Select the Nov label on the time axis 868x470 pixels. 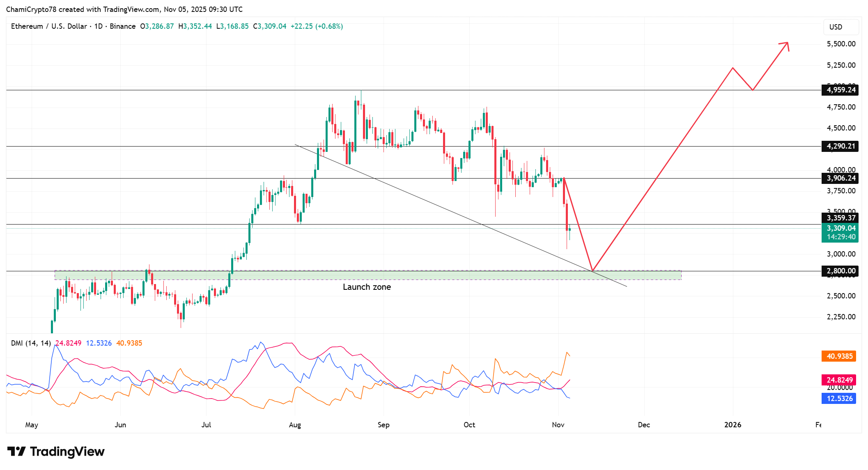558,425
